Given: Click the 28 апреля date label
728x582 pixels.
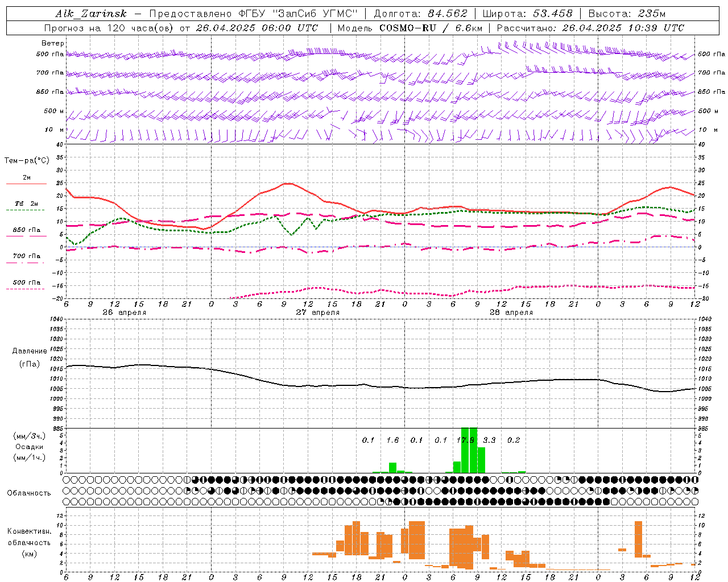Looking at the screenshot, I should click(511, 313).
